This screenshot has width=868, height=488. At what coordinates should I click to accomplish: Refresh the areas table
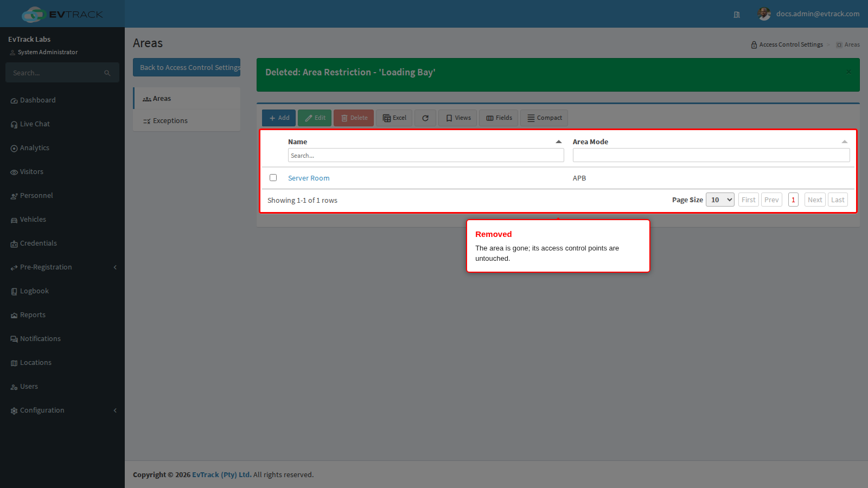coord(425,118)
